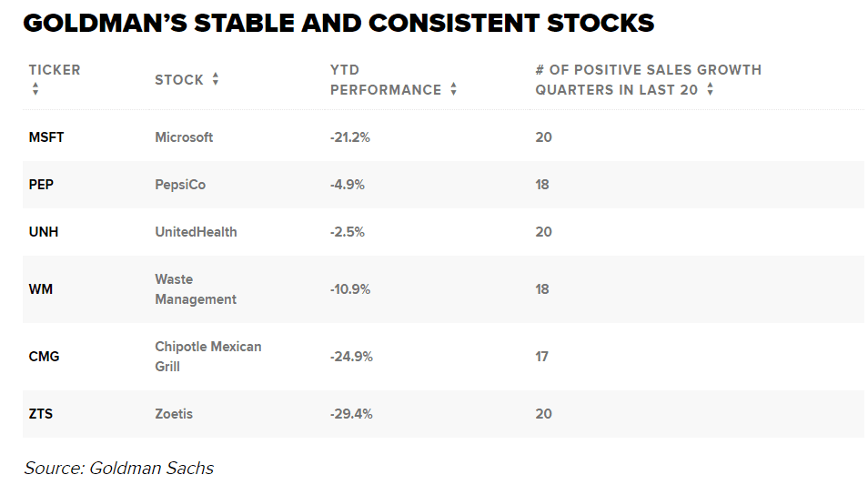Click the Waste Management stock name
This screenshot has height=485, width=868.
tap(195, 289)
